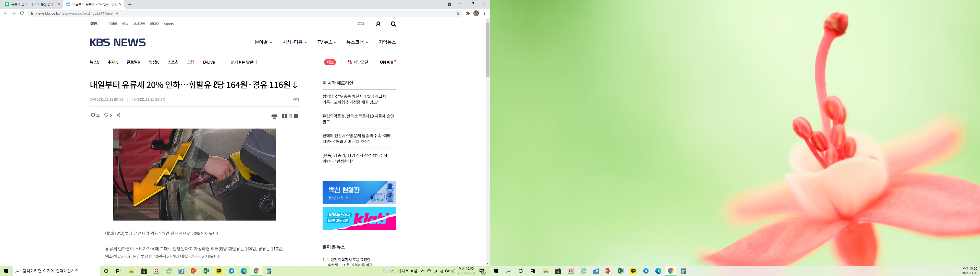Open Excel from the left taskbar
This screenshot has height=276, width=980.
(x=206, y=271)
